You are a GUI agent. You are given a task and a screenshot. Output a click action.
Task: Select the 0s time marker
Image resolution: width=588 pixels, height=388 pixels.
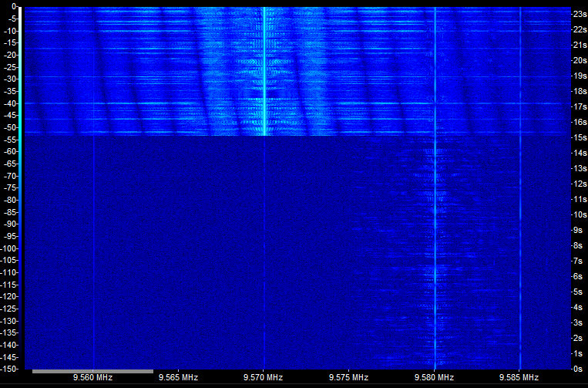(578, 369)
